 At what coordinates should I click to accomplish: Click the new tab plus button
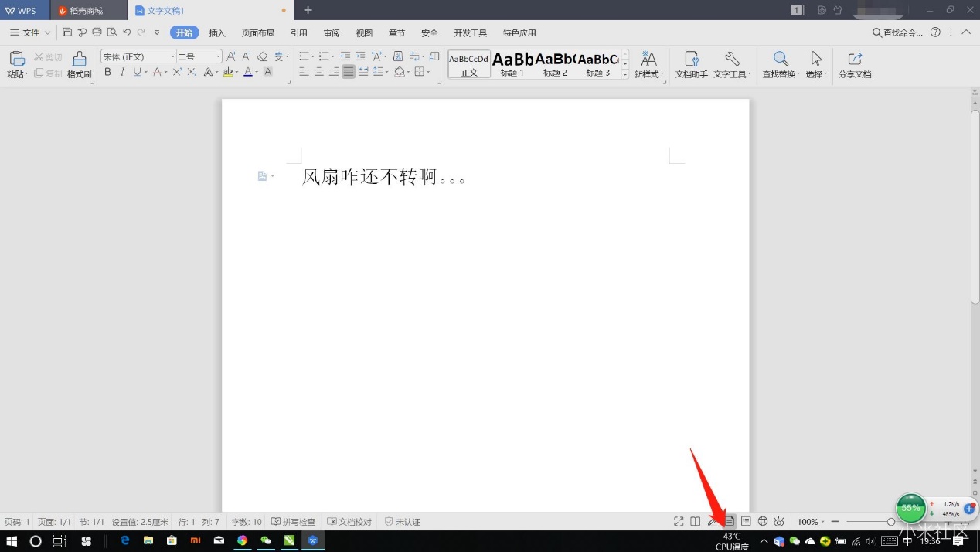[x=308, y=10]
